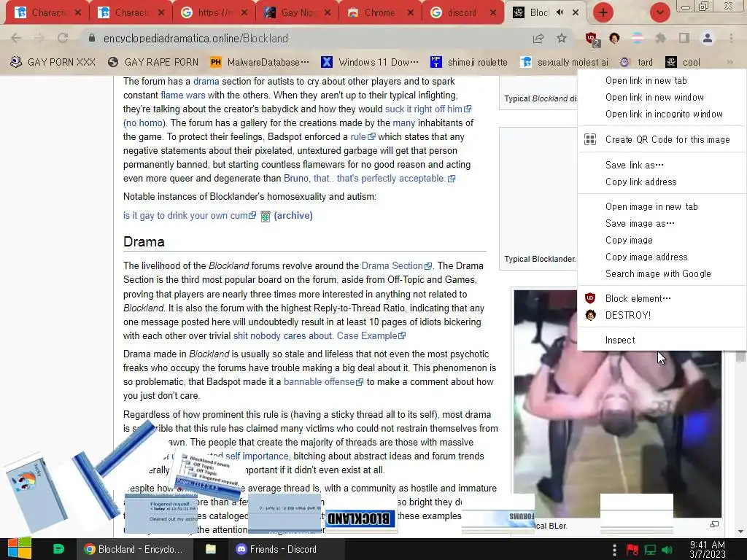The width and height of the screenshot is (747, 560).
Task: Select Open link in new window
Action: (x=654, y=97)
